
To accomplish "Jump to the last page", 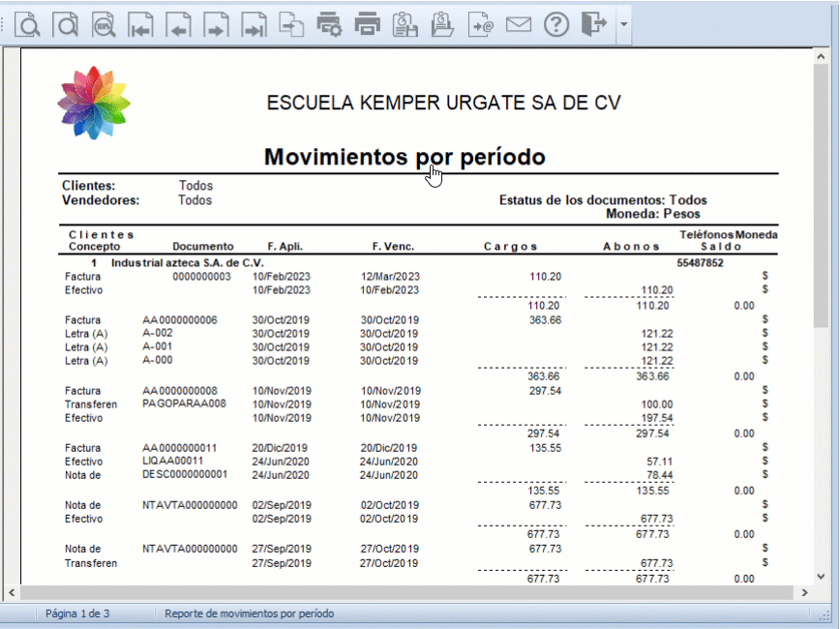I will click(254, 24).
